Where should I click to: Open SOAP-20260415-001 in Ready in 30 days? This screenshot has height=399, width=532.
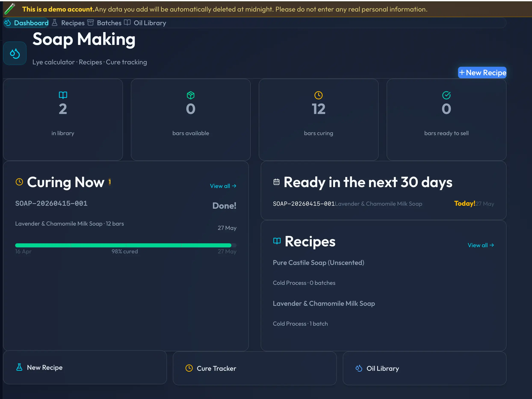click(x=304, y=204)
